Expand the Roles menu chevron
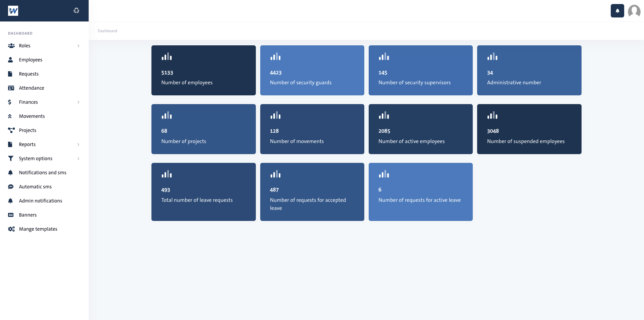The image size is (644, 320). pyautogui.click(x=78, y=46)
